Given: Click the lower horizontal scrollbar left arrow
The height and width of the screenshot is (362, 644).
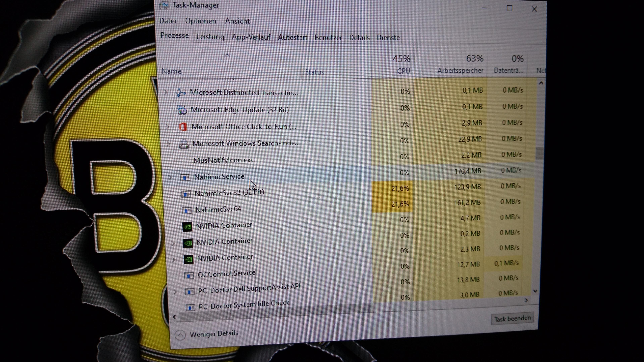Looking at the screenshot, I should tap(174, 317).
